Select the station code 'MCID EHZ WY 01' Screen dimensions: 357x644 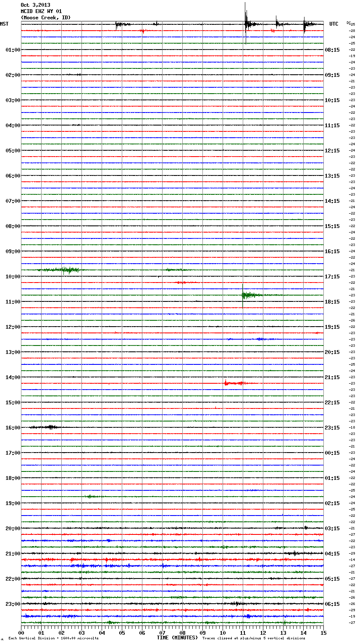pyautogui.click(x=41, y=11)
